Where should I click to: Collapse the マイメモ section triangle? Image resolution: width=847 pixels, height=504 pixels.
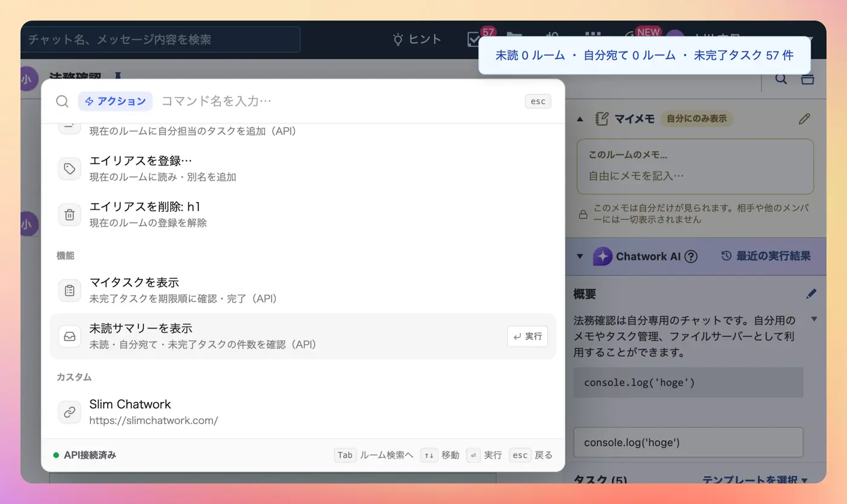pyautogui.click(x=580, y=119)
